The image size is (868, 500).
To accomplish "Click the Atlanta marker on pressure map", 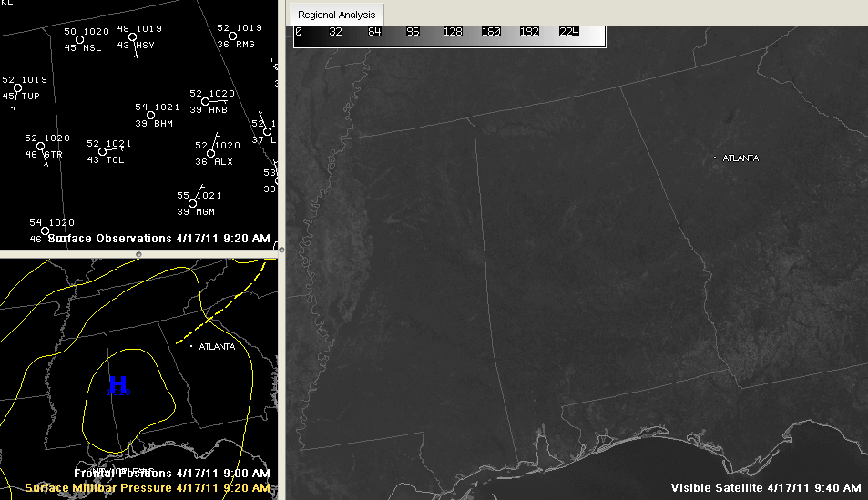I will 190,347.
